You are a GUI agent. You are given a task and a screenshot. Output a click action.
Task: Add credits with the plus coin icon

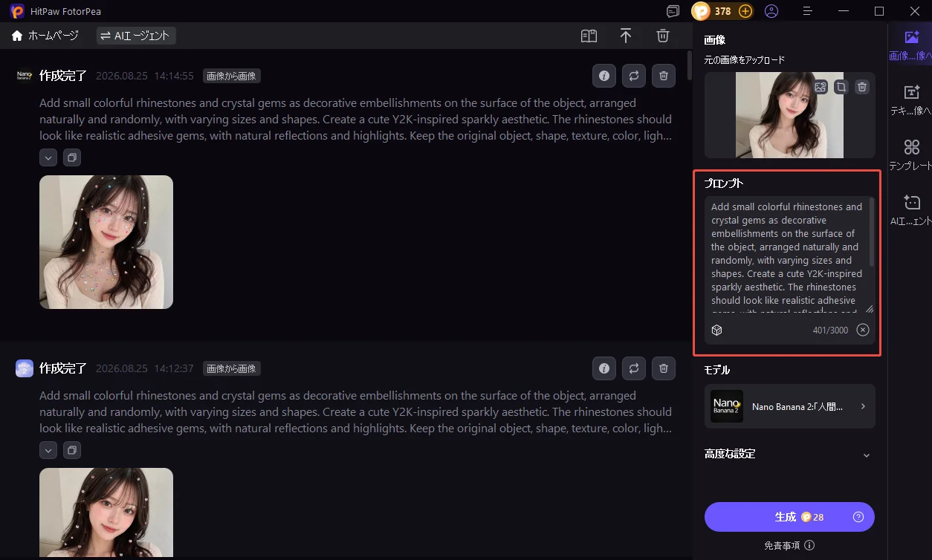pos(745,11)
